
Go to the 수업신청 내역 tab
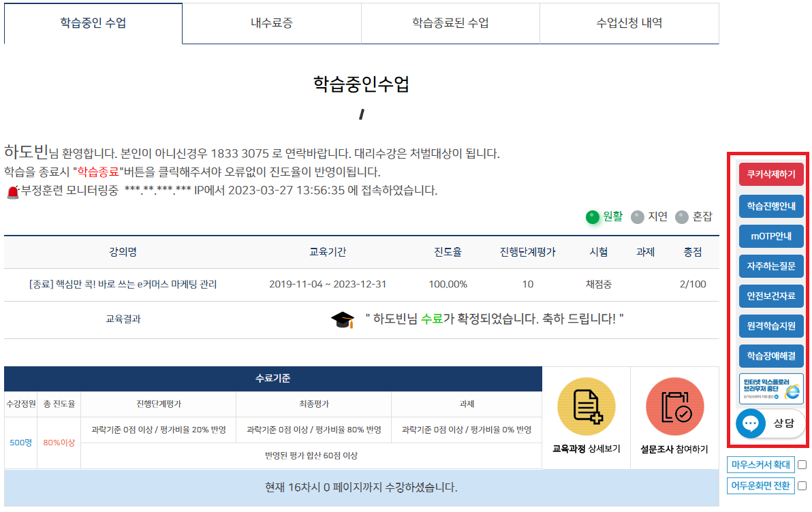[x=629, y=23]
